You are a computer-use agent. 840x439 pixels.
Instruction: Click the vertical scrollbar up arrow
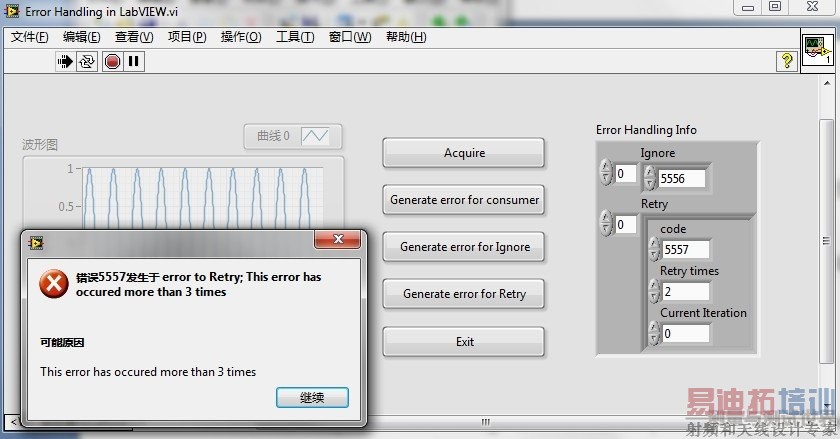(x=827, y=84)
